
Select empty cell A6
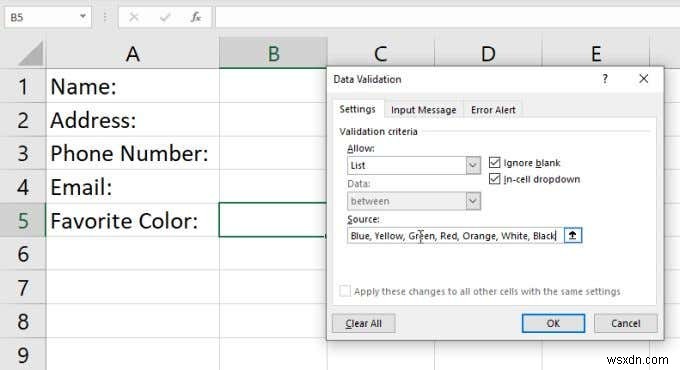click(133, 254)
